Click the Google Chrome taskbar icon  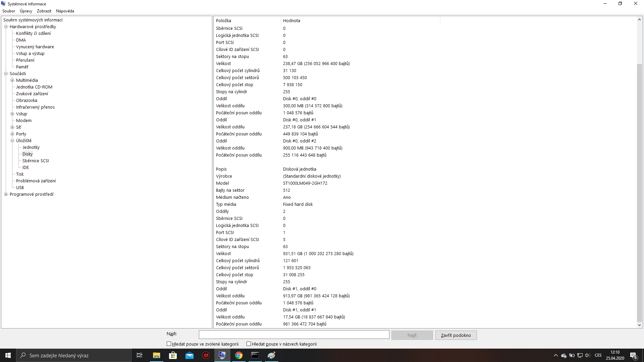pos(238,355)
